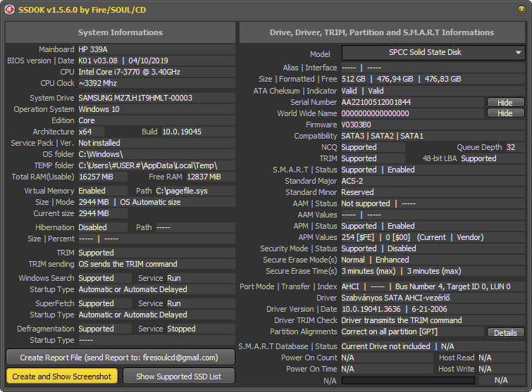Image resolution: width=532 pixels, height=392 pixels.
Task: Click Create and Show Screenshot button
Action: click(62, 377)
